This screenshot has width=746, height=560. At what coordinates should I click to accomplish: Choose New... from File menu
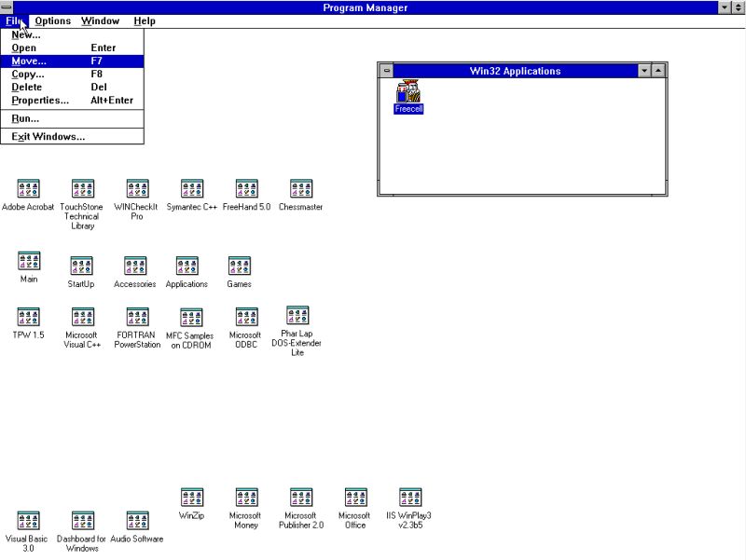[x=72, y=34]
